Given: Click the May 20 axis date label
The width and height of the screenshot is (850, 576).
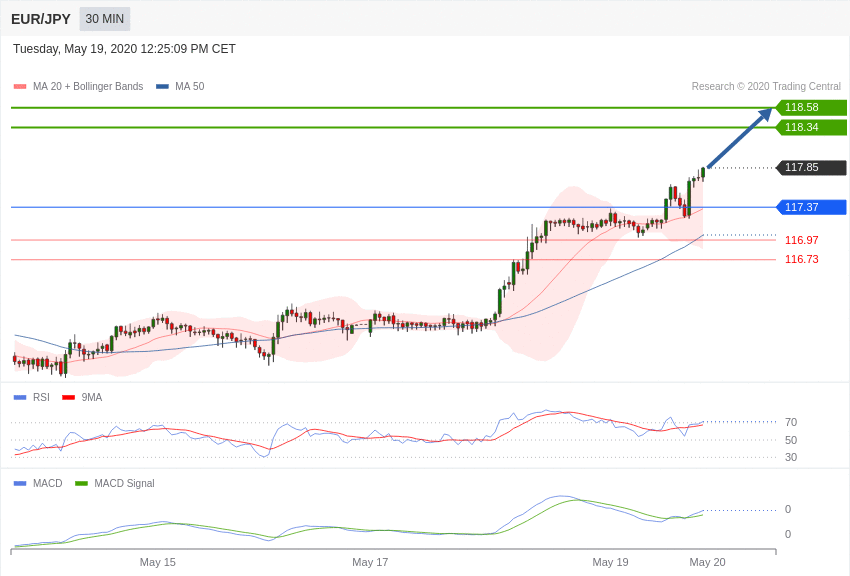Looking at the screenshot, I should [x=707, y=562].
